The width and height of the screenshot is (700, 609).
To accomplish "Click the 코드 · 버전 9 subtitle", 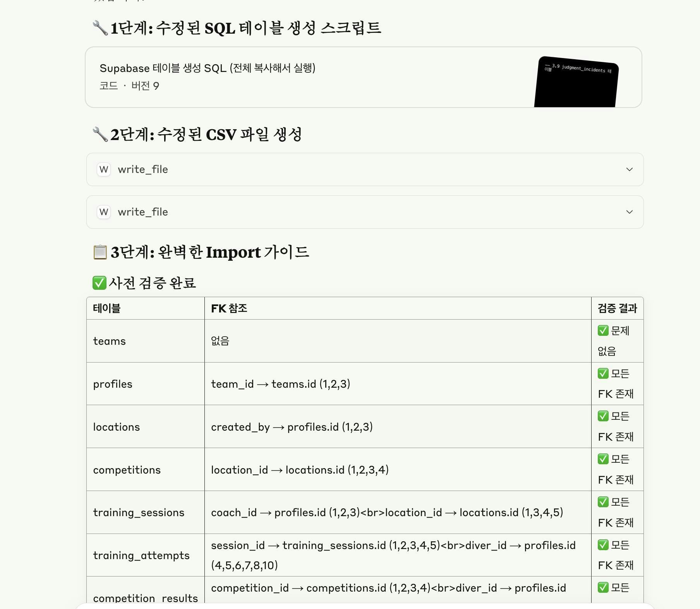I will (x=129, y=86).
